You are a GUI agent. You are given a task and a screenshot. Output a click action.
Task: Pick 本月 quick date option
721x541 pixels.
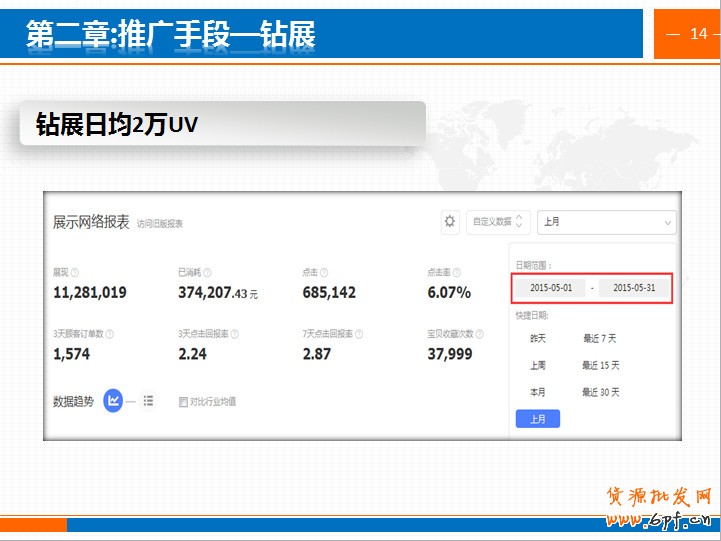538,392
